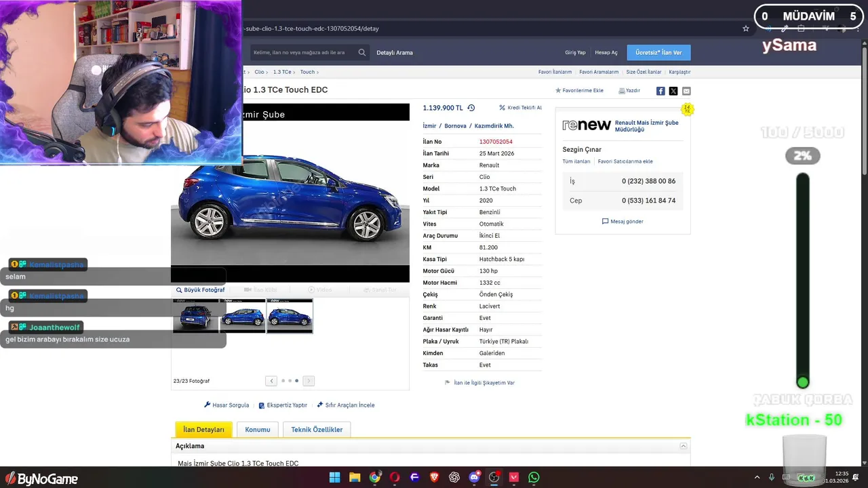Click Favori Satıcılarıma ekle link
This screenshot has height=488, width=868.
[625, 161]
